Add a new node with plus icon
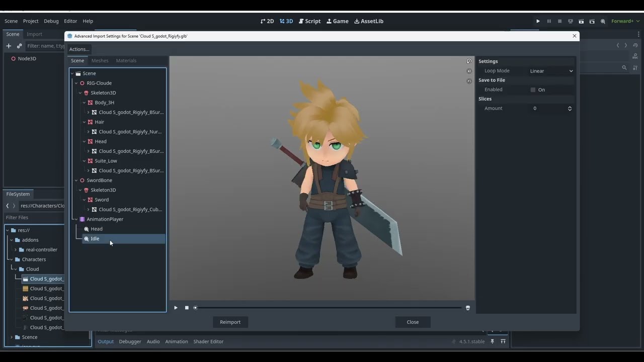The width and height of the screenshot is (644, 362). click(x=9, y=46)
